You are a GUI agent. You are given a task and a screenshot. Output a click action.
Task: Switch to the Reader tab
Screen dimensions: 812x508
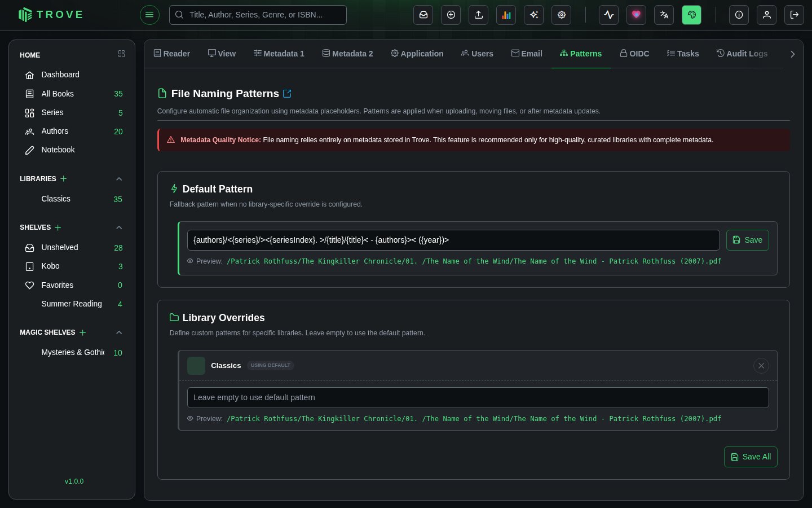coord(172,54)
